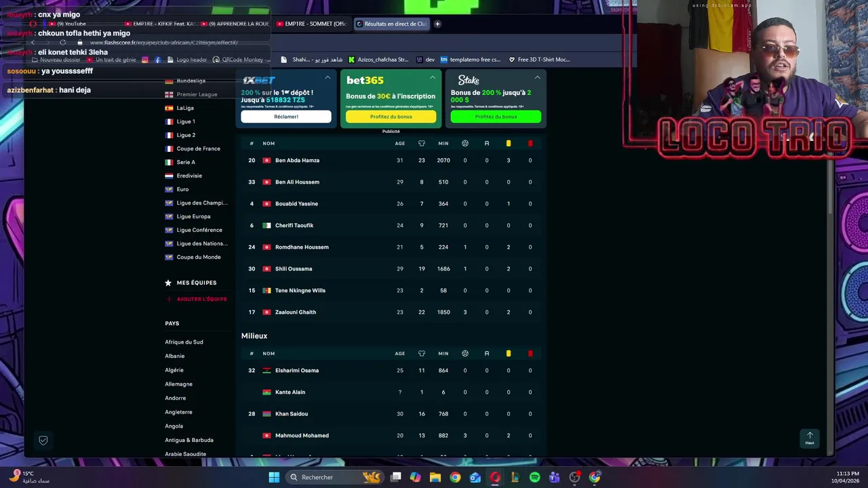The height and width of the screenshot is (488, 868).
Task: Click the flag icon beside Kante Alain
Action: click(x=267, y=392)
